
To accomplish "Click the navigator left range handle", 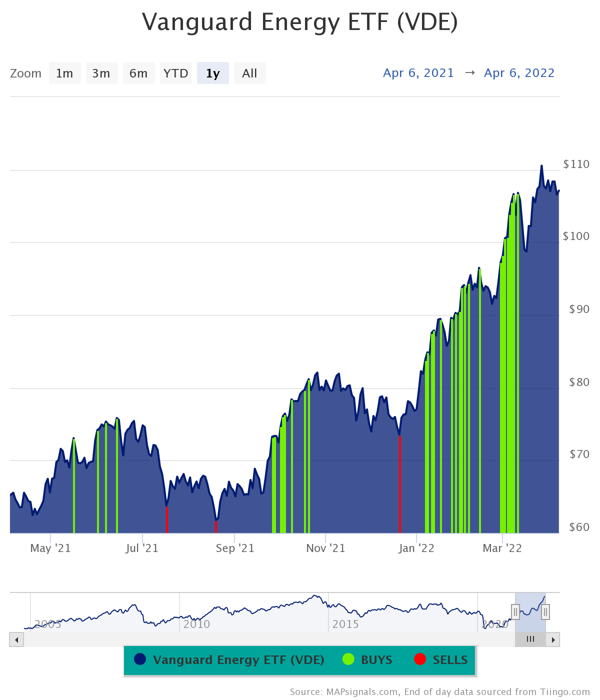I will [x=515, y=611].
